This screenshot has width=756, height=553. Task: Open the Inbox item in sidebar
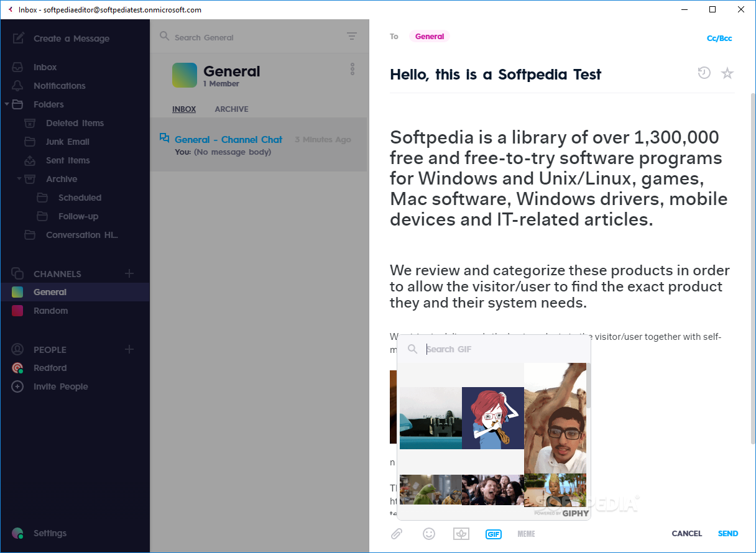point(45,67)
